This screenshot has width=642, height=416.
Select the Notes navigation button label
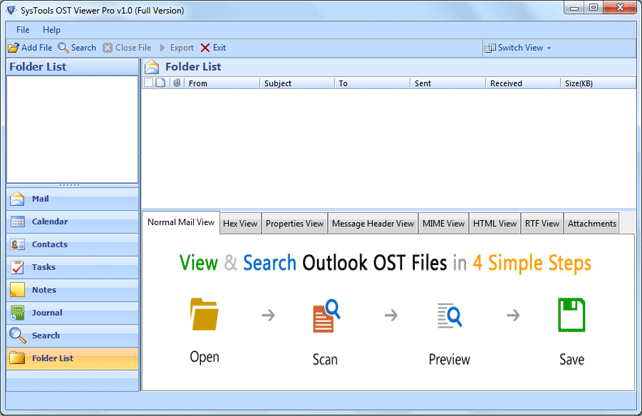click(44, 290)
